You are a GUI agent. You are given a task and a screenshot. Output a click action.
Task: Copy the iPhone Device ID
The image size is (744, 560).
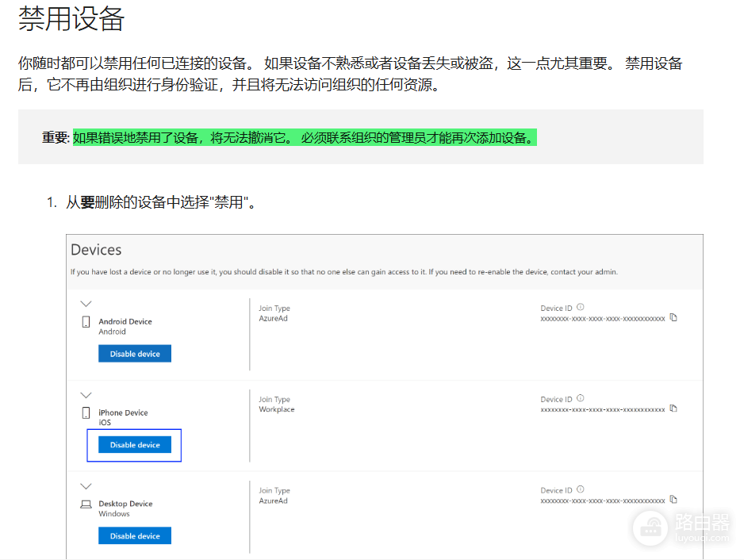673,408
